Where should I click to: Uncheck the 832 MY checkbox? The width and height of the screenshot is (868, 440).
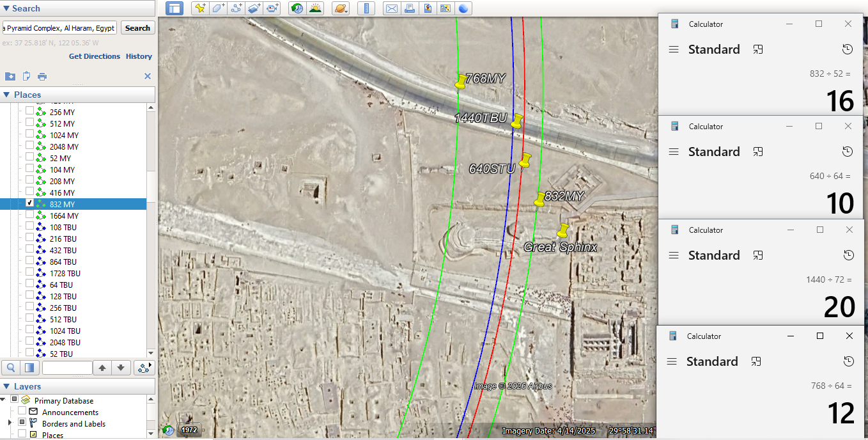(29, 203)
